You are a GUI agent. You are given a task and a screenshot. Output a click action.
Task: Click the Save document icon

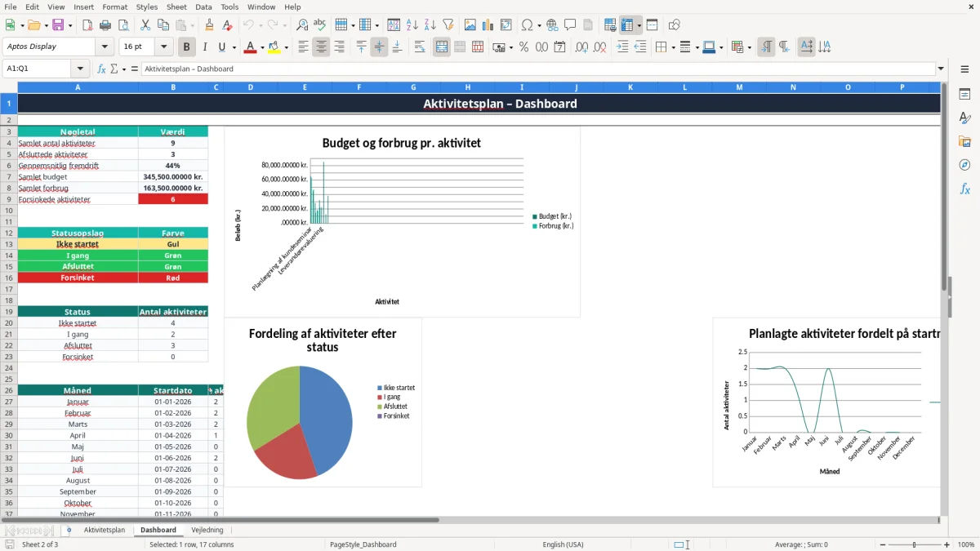pyautogui.click(x=58, y=25)
